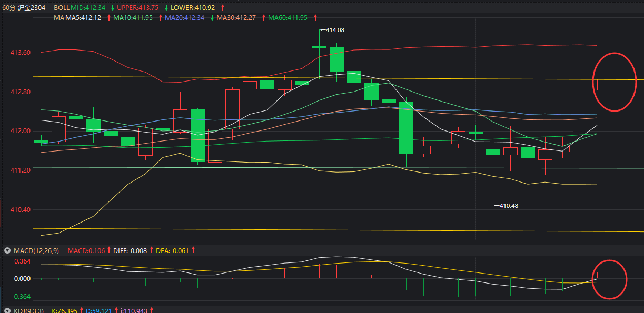Collapse the MACD indicator panel arrow
This screenshot has width=644, height=313.
tap(7, 250)
